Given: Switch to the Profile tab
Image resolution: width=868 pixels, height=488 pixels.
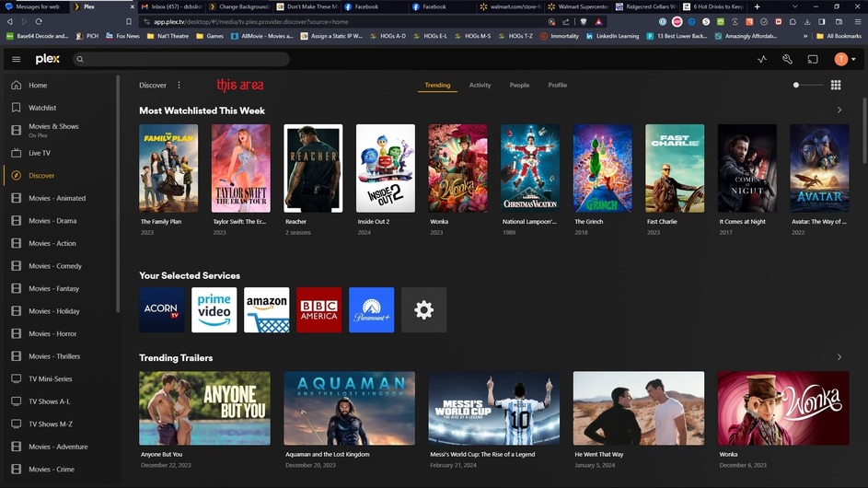Looking at the screenshot, I should [558, 86].
